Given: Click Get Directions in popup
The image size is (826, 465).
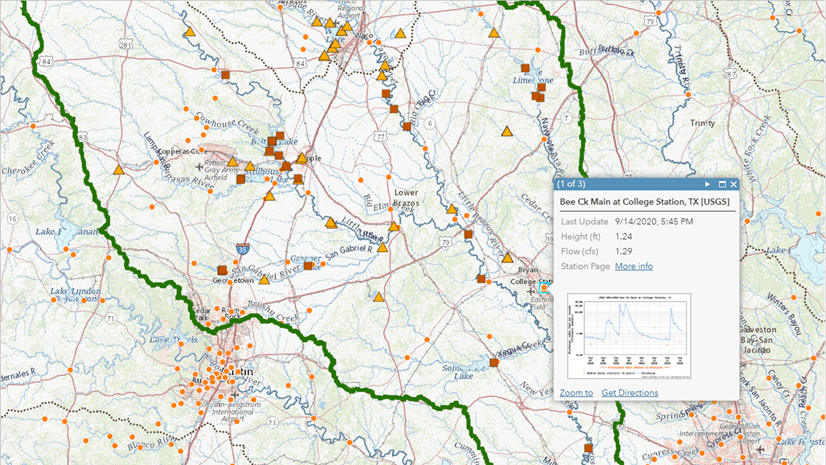Looking at the screenshot, I should [x=630, y=392].
